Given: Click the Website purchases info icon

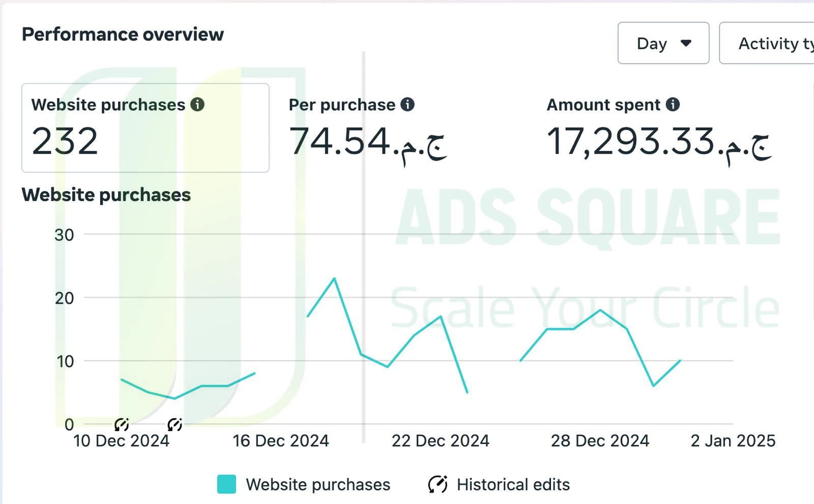Looking at the screenshot, I should pyautogui.click(x=197, y=104).
